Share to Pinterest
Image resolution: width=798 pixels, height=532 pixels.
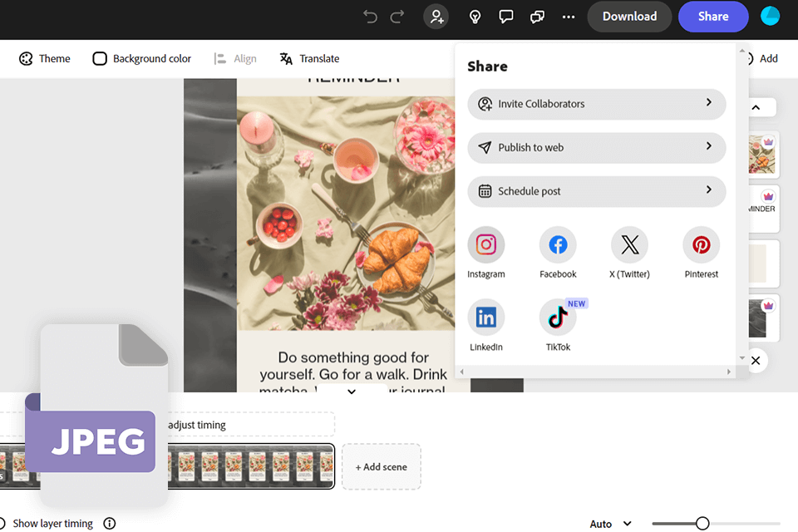[702, 245]
